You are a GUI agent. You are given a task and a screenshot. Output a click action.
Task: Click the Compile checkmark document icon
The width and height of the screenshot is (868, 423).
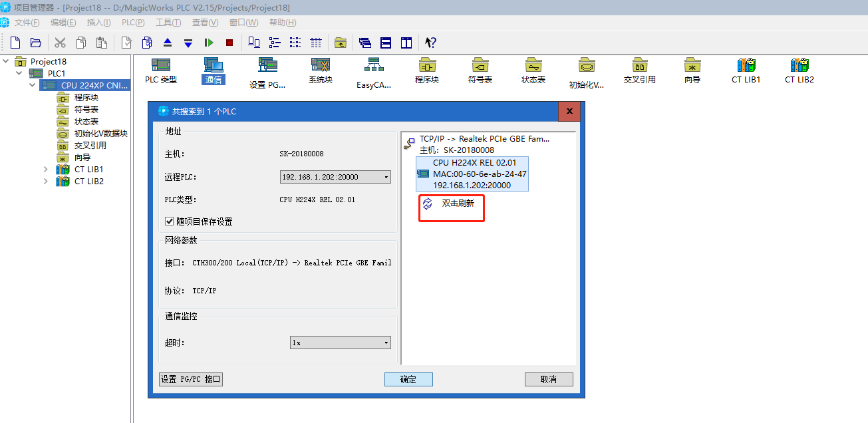[126, 43]
